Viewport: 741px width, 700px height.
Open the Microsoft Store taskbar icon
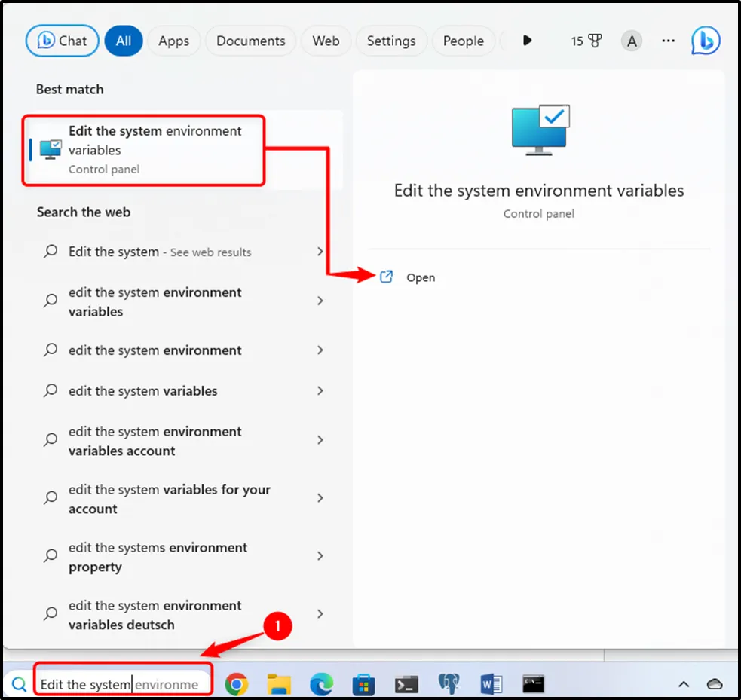pos(365,684)
